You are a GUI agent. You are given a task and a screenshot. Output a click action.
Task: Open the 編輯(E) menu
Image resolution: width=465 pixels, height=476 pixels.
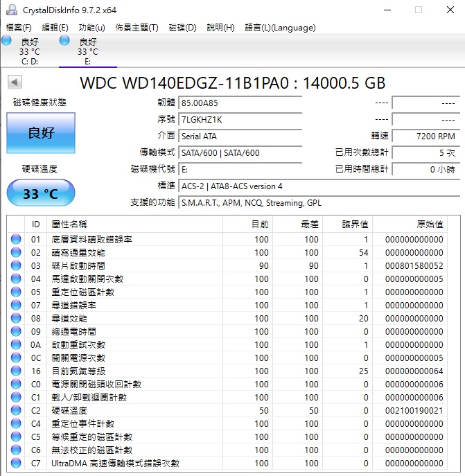point(55,28)
